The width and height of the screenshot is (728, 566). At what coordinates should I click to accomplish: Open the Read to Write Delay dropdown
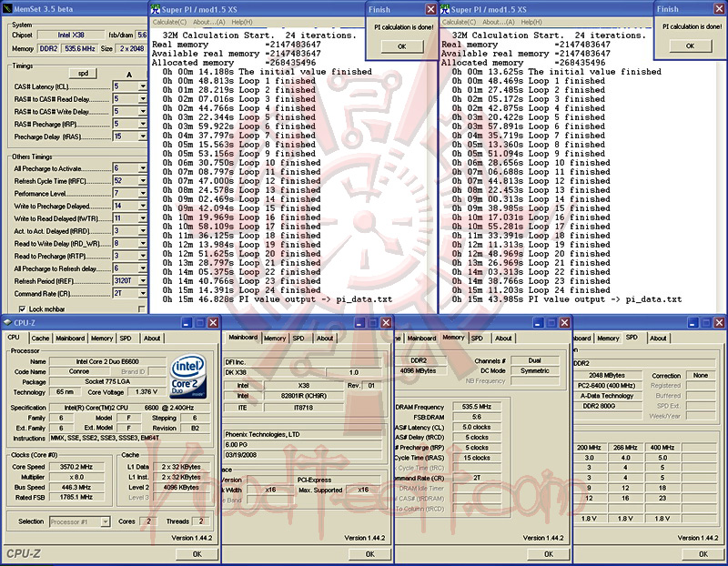[143, 243]
